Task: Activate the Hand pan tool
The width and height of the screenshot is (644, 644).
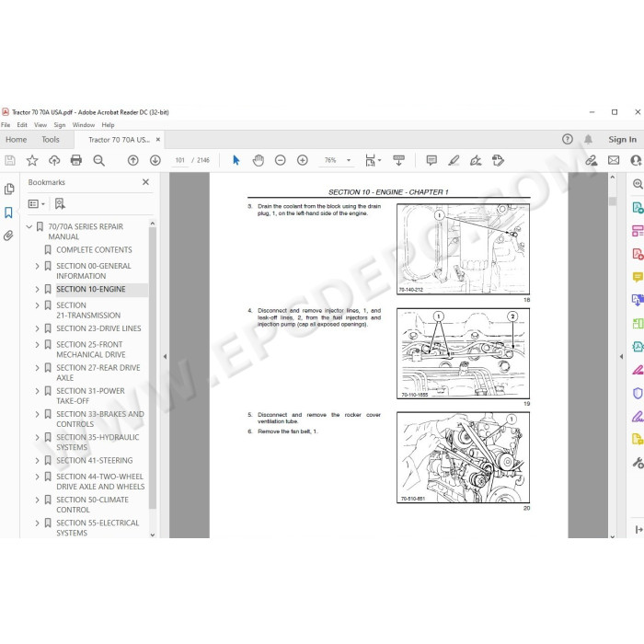Action: tap(258, 160)
